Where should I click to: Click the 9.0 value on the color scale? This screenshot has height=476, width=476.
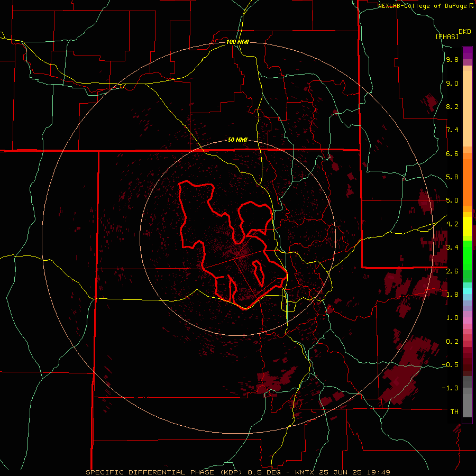[452, 83]
